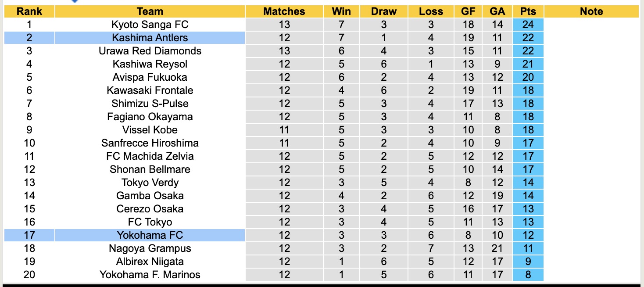Select the highlighted Kashima Antlers team
The image size is (644, 287).
[150, 38]
